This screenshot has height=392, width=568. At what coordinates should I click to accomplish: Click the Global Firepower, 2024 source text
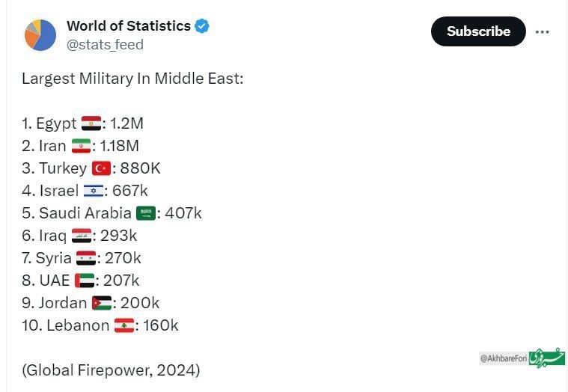pyautogui.click(x=111, y=370)
